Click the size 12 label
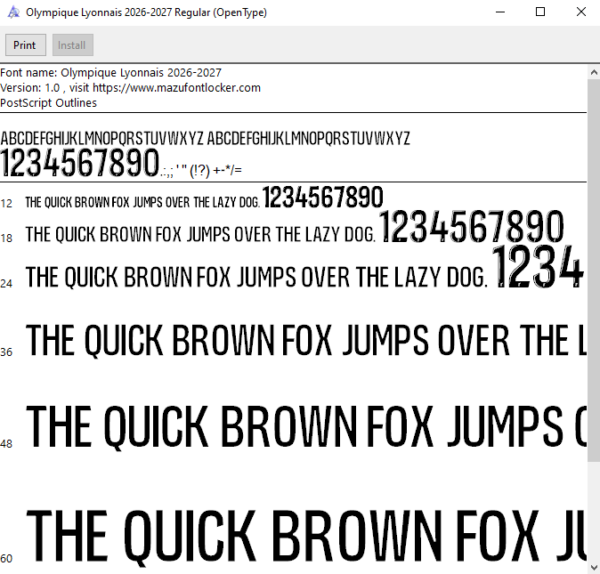The height and width of the screenshot is (574, 600). click(x=6, y=203)
